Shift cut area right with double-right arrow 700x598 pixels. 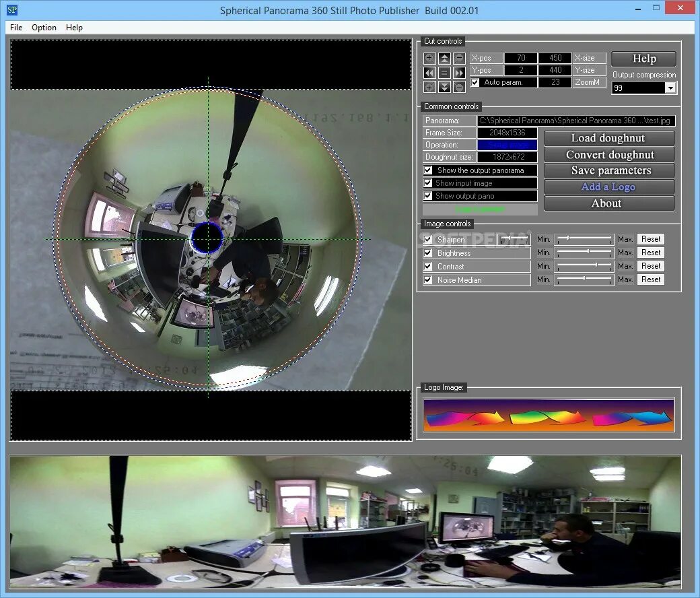[459, 73]
